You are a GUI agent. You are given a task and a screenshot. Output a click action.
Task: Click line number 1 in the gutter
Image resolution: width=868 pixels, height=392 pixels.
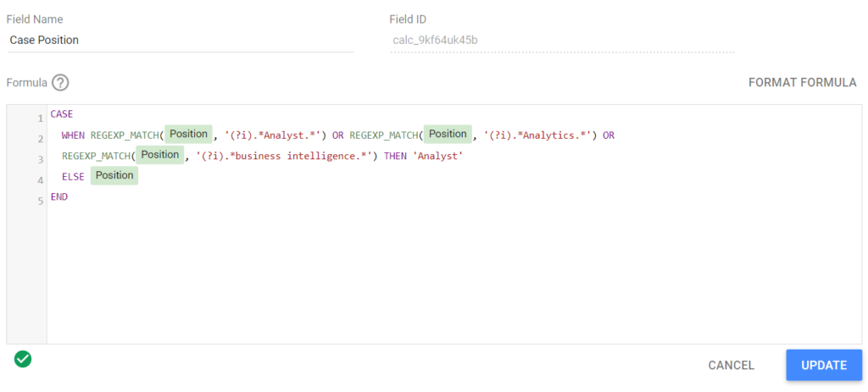pos(40,118)
